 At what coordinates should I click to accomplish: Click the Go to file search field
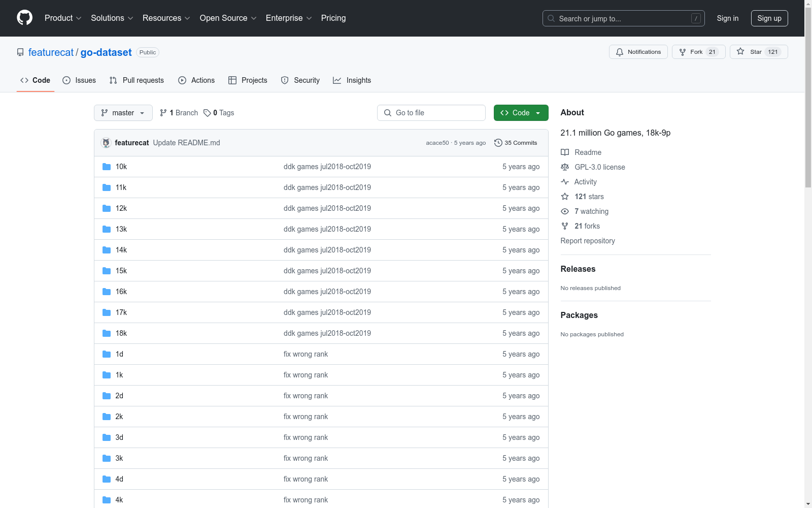[431, 113]
